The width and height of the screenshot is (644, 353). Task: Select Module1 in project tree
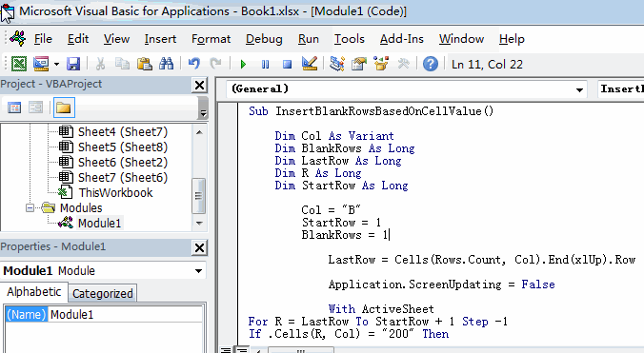click(99, 223)
